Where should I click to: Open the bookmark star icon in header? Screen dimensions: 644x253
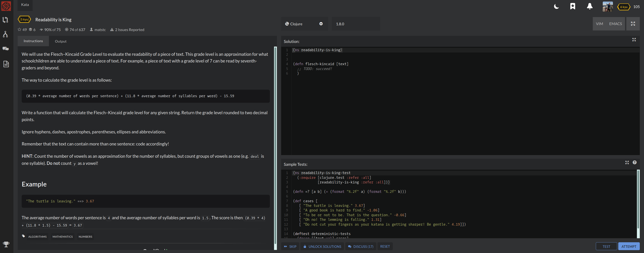coord(572,7)
